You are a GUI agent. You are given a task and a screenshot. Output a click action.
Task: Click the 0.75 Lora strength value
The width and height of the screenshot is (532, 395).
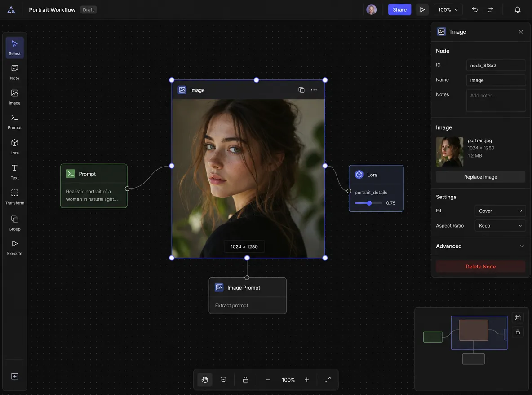pos(390,203)
